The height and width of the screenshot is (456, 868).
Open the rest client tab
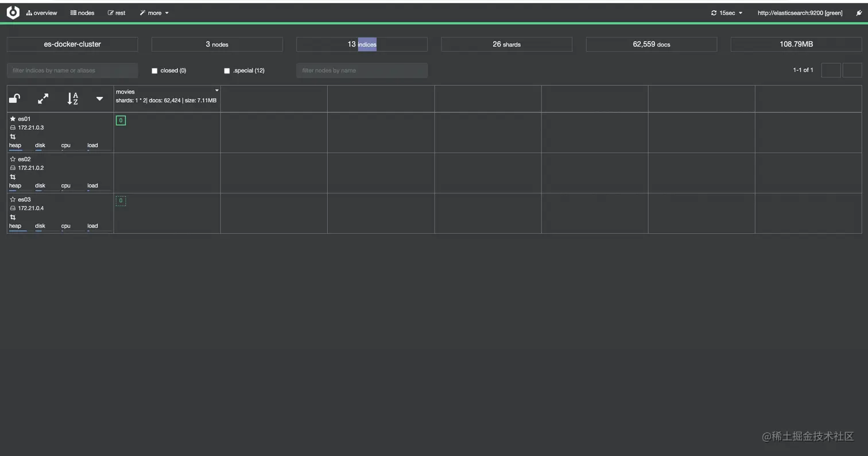(x=117, y=13)
